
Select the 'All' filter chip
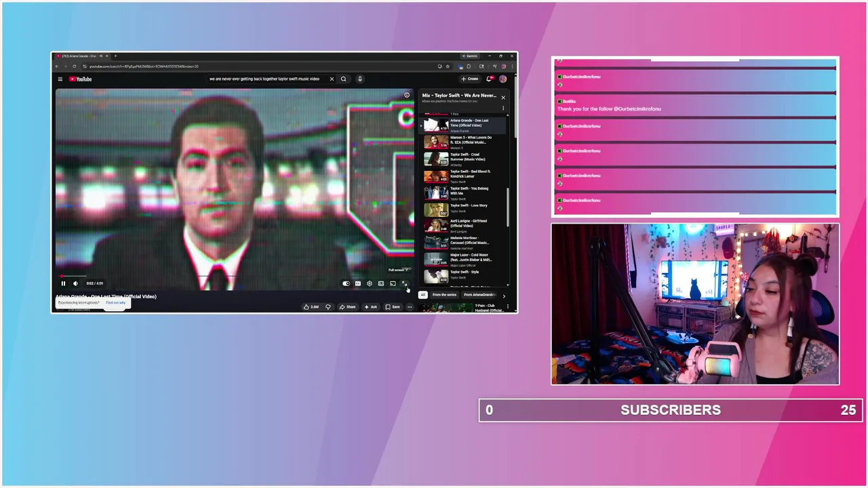pyautogui.click(x=422, y=295)
